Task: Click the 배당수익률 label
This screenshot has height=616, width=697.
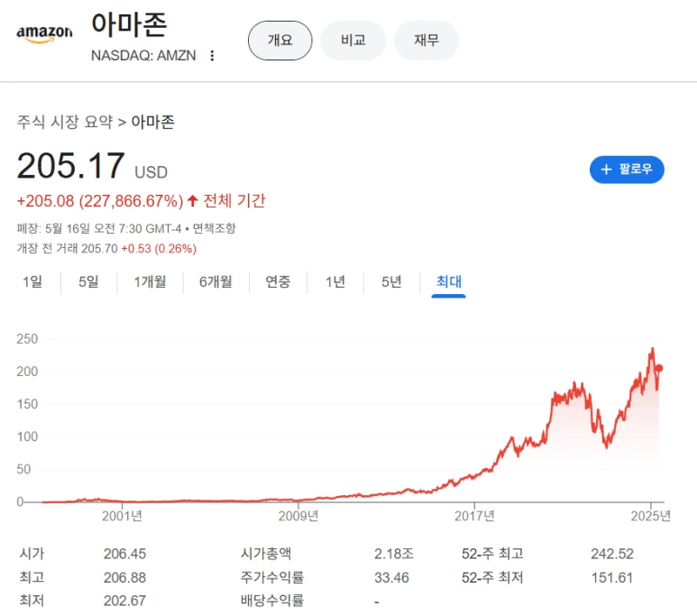Action: [x=272, y=601]
